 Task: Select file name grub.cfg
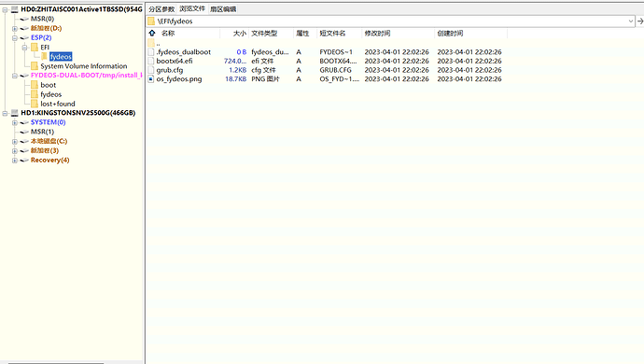[x=170, y=70]
